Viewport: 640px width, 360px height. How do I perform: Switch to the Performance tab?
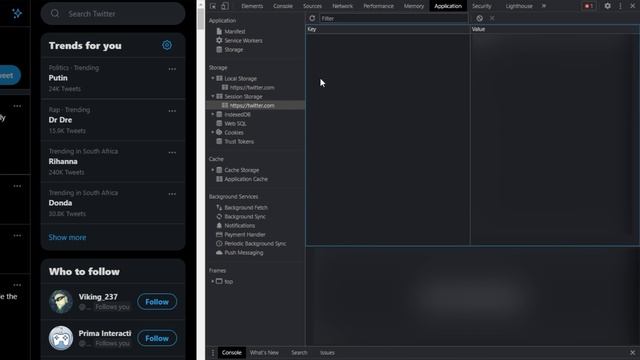coord(378,6)
